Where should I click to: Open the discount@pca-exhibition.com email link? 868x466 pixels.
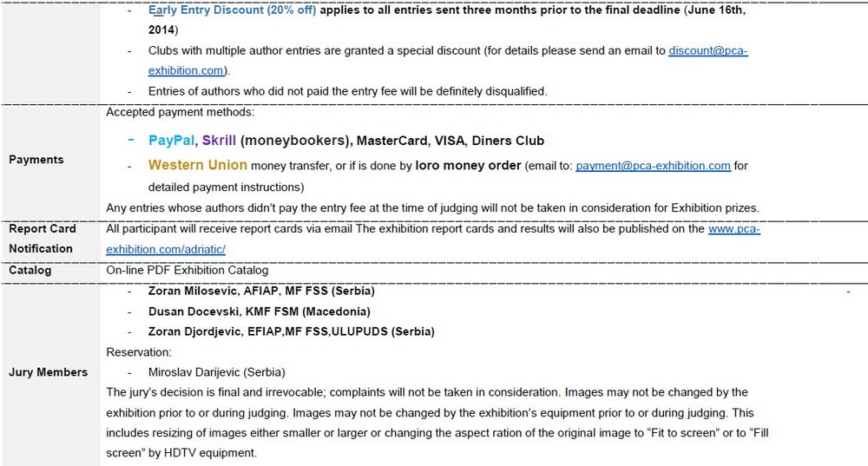(708, 51)
